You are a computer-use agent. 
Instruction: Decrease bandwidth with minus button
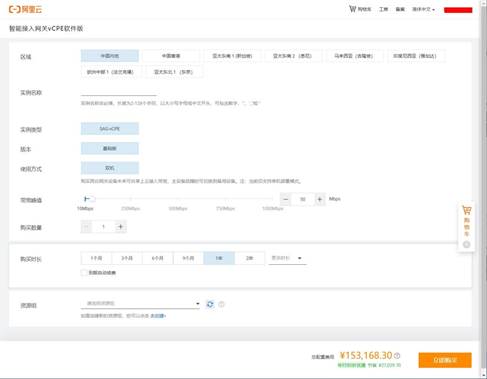tap(285, 199)
